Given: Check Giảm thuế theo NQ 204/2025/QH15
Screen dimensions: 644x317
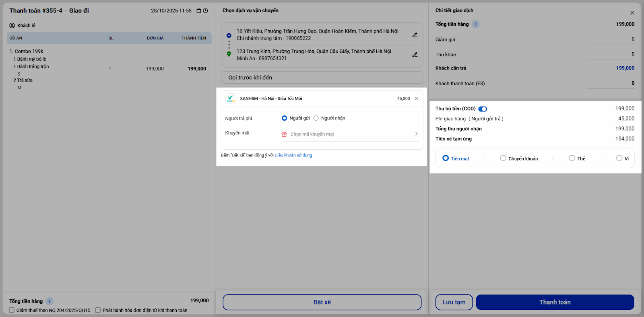Looking at the screenshot, I should (12, 310).
